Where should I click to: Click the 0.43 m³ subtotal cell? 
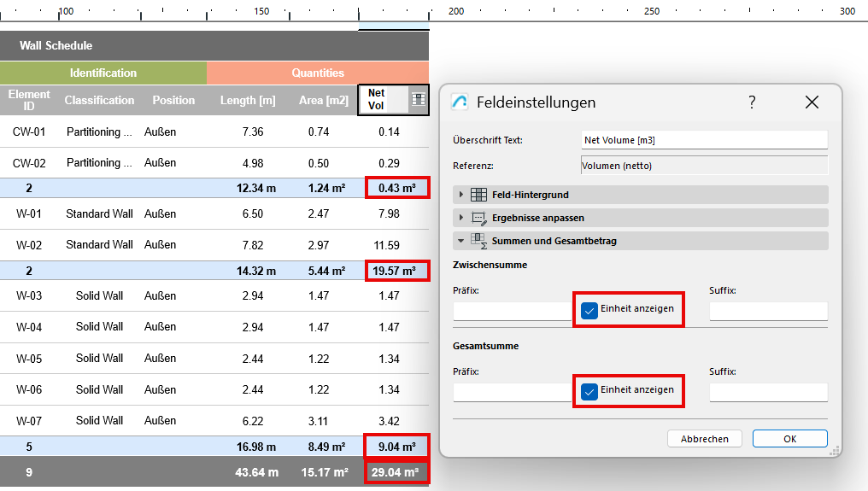[x=397, y=188]
